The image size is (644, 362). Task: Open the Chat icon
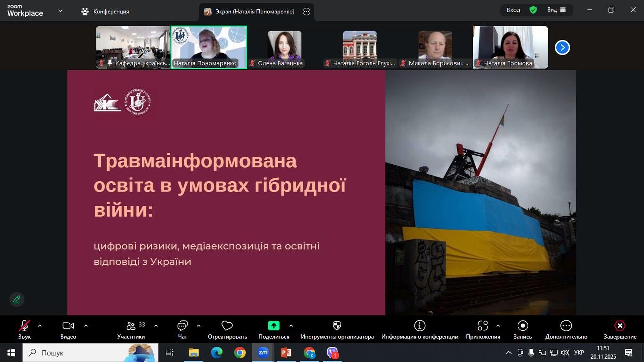(182, 326)
